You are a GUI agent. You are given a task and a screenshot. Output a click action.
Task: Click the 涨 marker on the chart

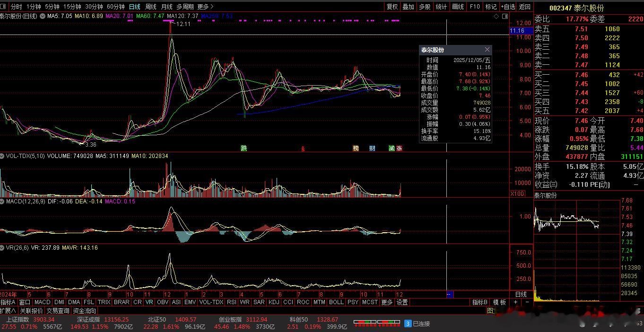pyautogui.click(x=399, y=148)
